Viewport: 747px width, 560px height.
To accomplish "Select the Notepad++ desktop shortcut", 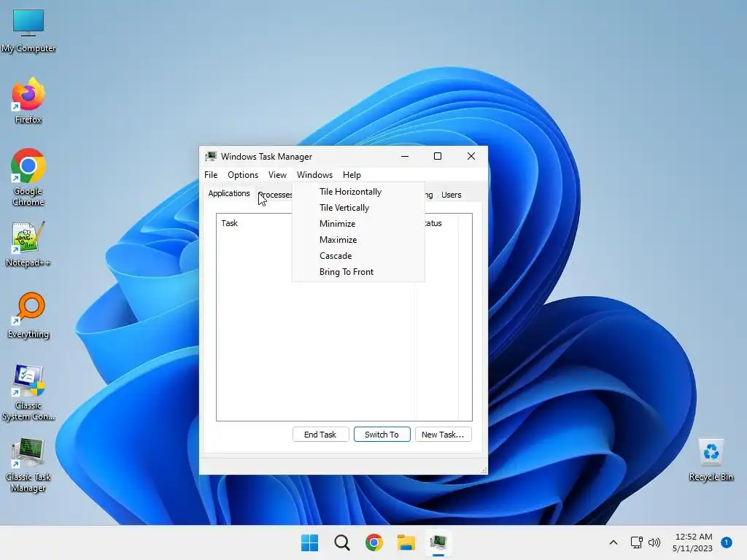I will (28, 244).
